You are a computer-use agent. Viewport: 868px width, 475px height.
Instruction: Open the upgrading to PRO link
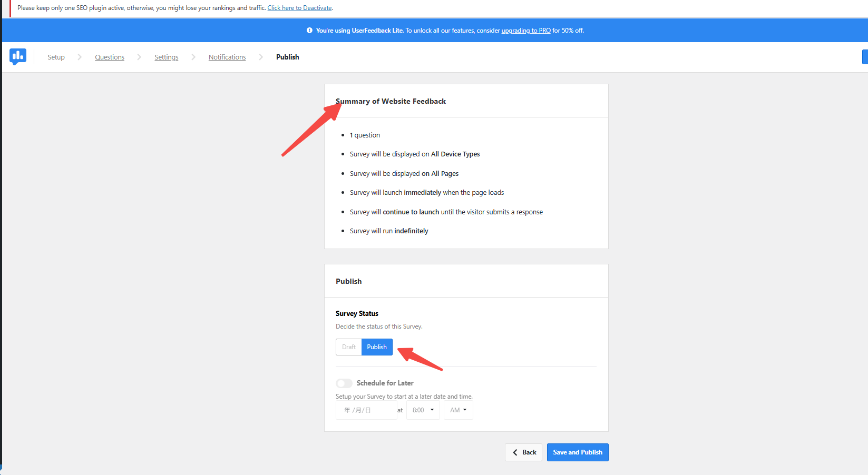tap(525, 30)
